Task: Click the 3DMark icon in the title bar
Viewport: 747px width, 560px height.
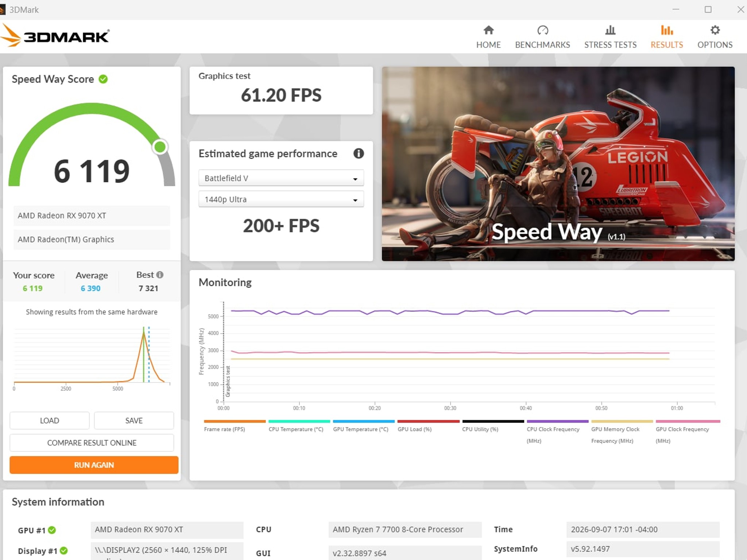Action: (3, 9)
